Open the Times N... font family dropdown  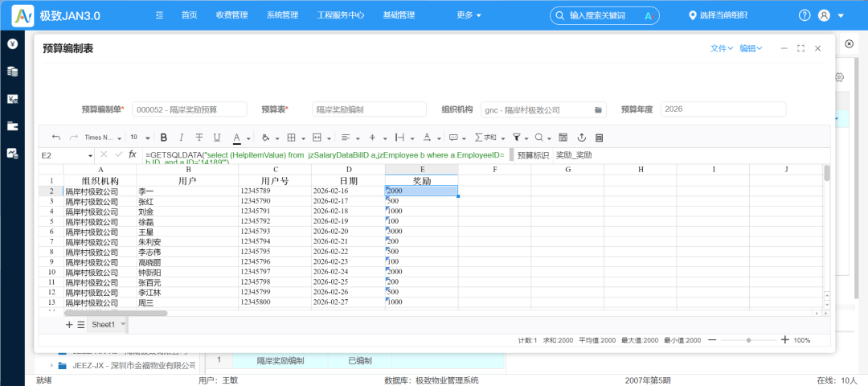(x=103, y=138)
